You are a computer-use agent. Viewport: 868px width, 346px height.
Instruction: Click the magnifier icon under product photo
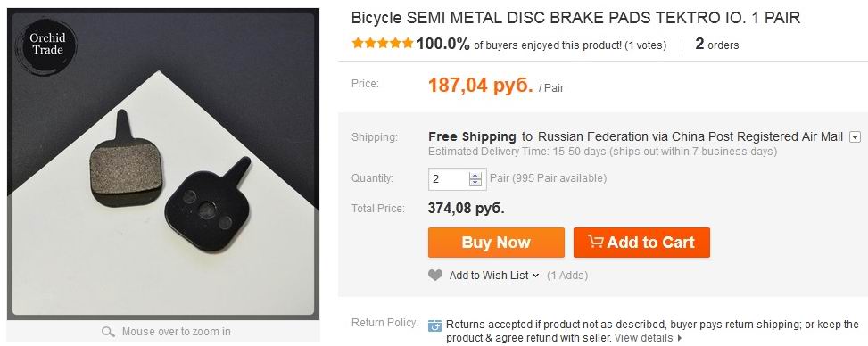click(109, 332)
